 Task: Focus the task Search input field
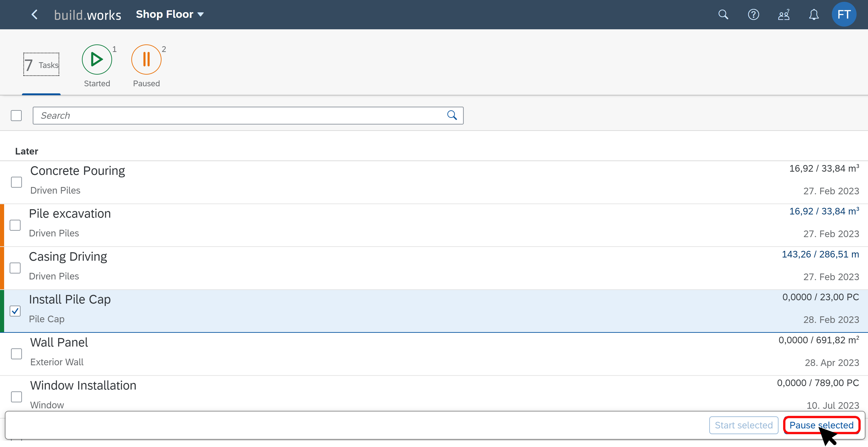tap(248, 116)
